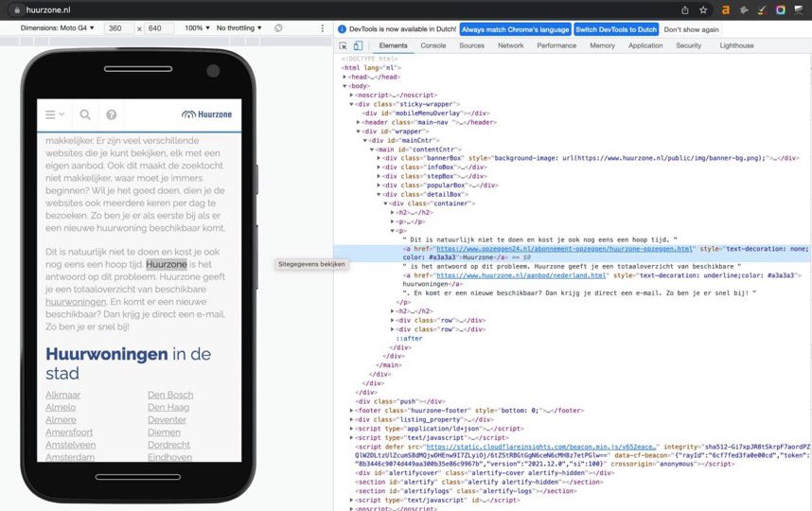Collapse the div detailBox node
Screen dimensions: 812x511
379,194
